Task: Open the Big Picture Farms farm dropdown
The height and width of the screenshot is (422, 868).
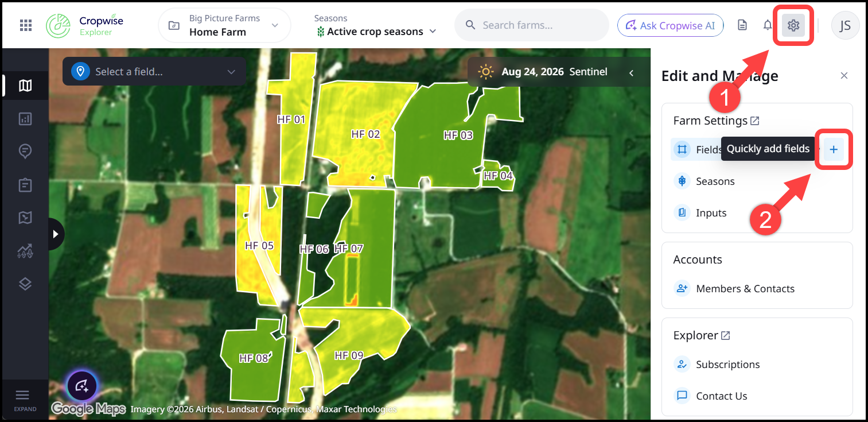Action: pyautogui.click(x=224, y=25)
